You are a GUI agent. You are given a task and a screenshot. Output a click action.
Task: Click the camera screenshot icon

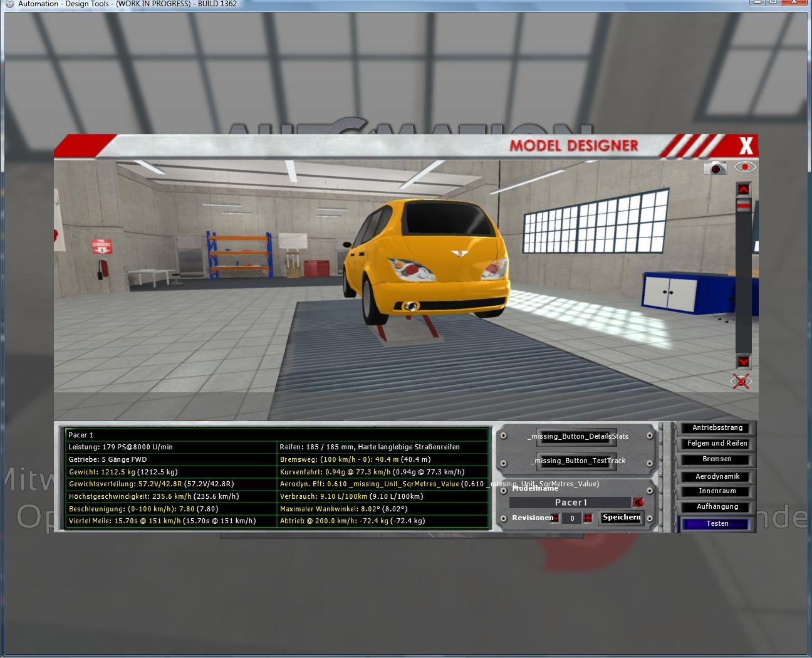tap(715, 168)
